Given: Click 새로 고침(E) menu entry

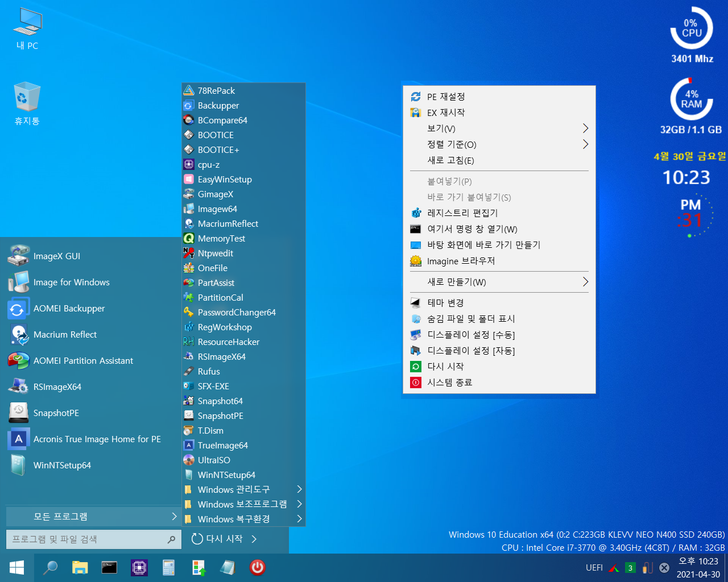Looking at the screenshot, I should tap(499, 160).
